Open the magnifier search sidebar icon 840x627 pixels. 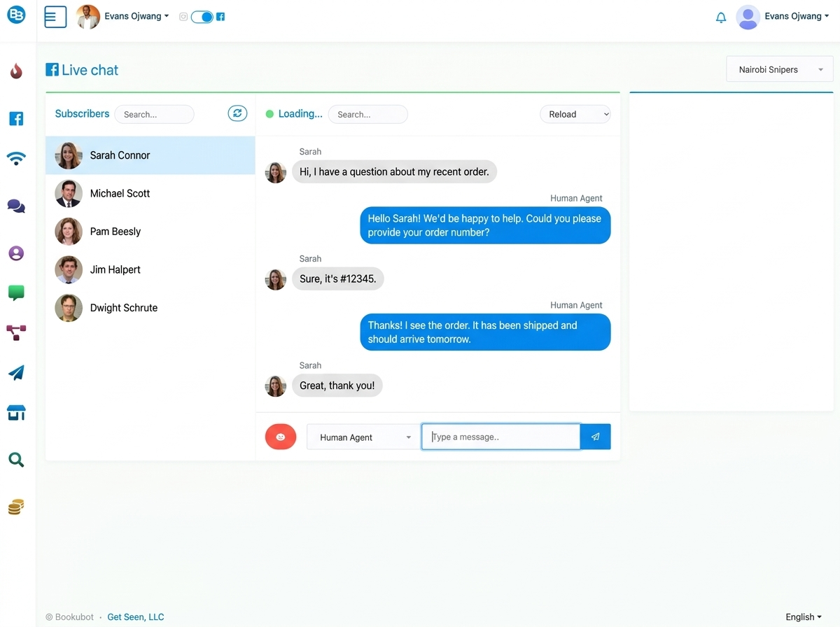(16, 460)
